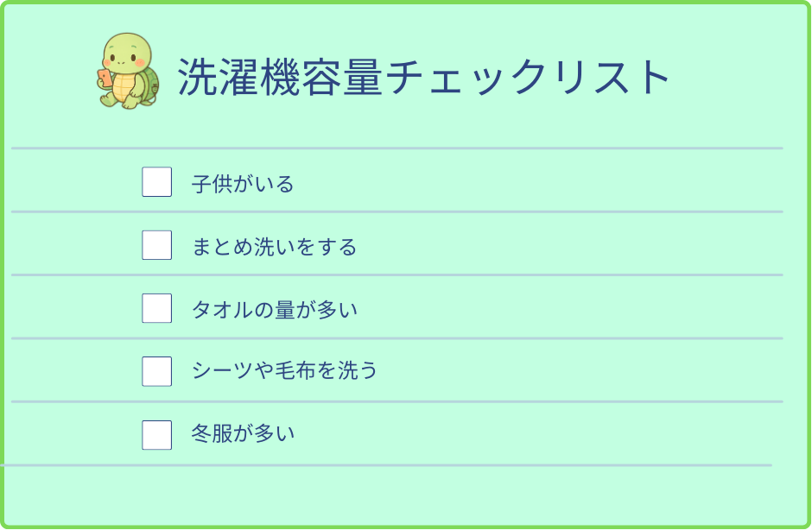Click the タオルの量が多い label text
The image size is (812, 530).
click(274, 310)
